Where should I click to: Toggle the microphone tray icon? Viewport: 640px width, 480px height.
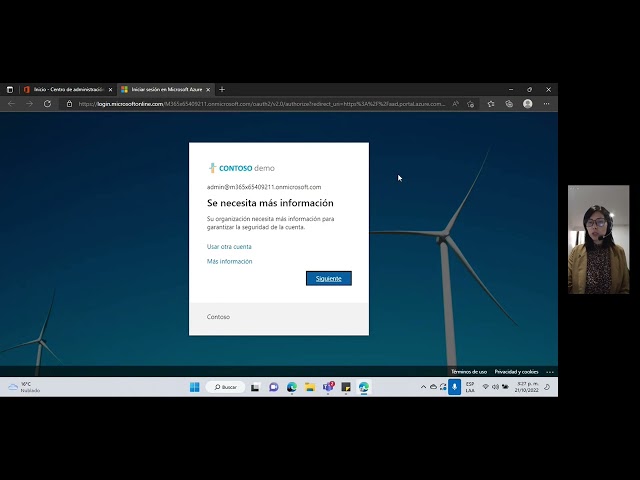[454, 387]
